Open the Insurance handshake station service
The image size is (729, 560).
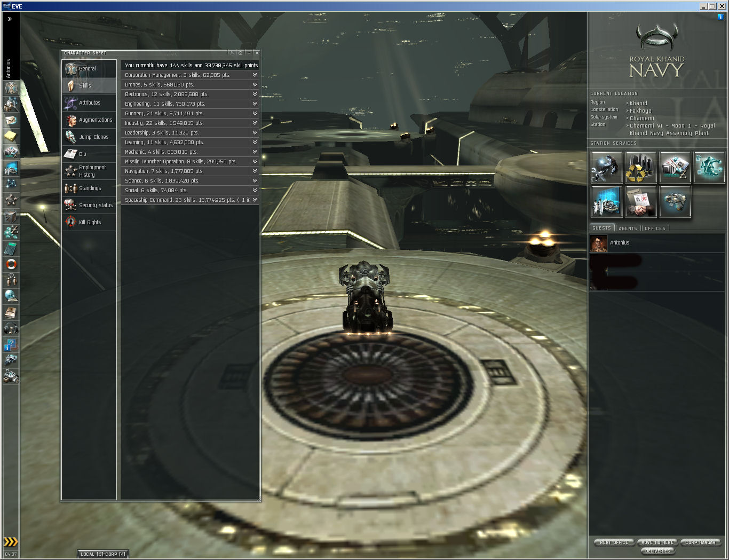pyautogui.click(x=640, y=201)
